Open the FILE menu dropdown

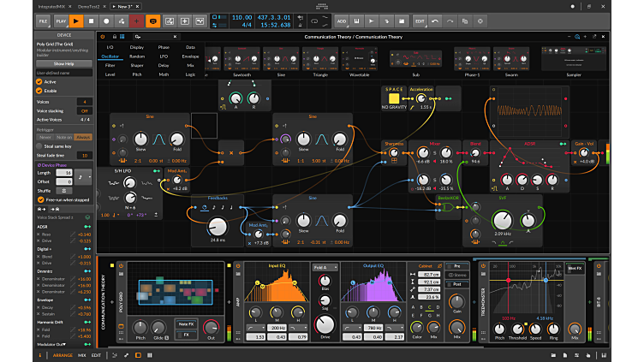[43, 21]
